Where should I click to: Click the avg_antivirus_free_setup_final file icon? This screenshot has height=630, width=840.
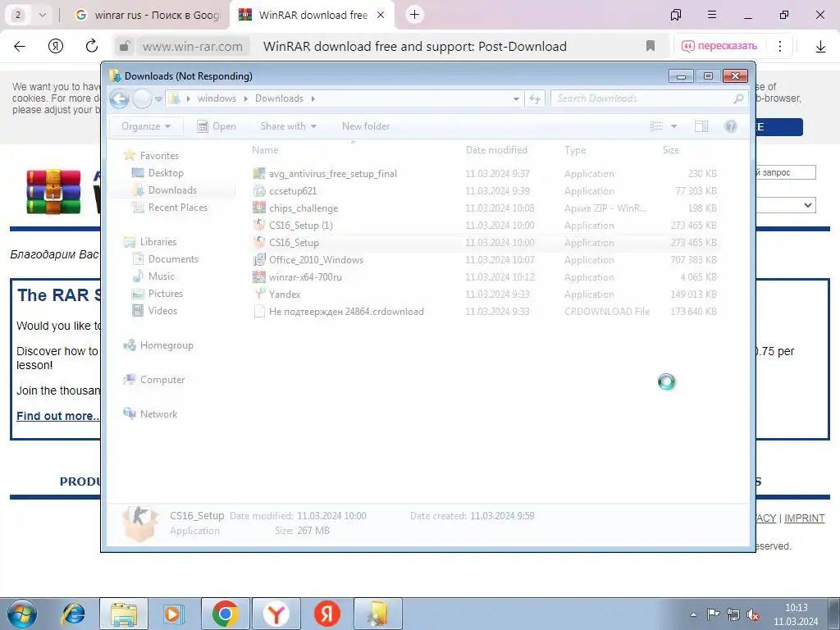pyautogui.click(x=259, y=174)
